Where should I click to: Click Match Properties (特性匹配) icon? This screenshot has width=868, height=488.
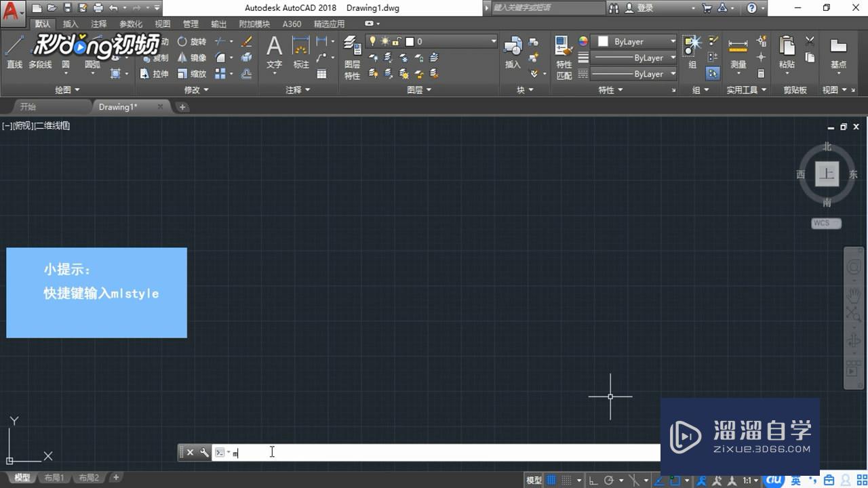(x=564, y=58)
